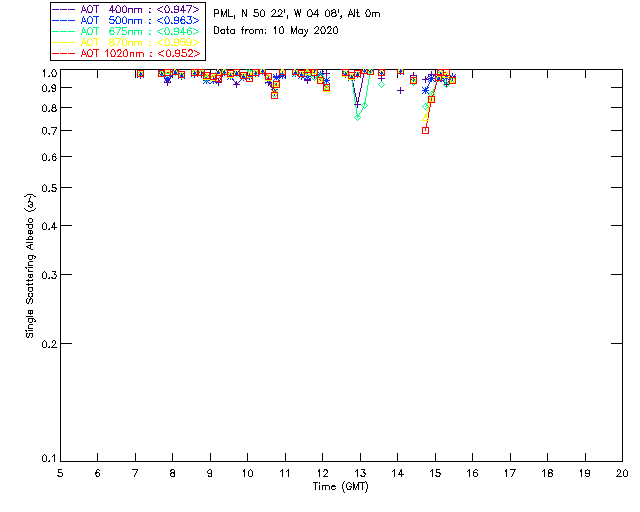The width and height of the screenshot is (640, 512).
Task: Click x-axis tick label 9
Action: (210, 473)
